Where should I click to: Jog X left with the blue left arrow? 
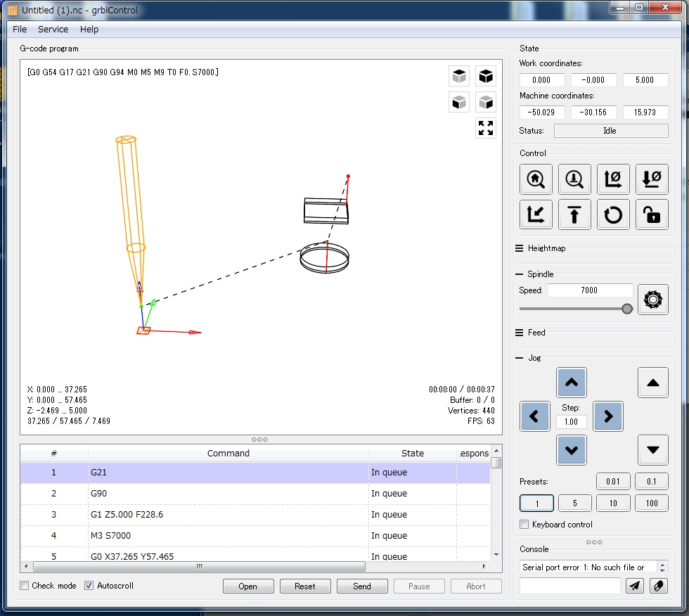(x=535, y=416)
